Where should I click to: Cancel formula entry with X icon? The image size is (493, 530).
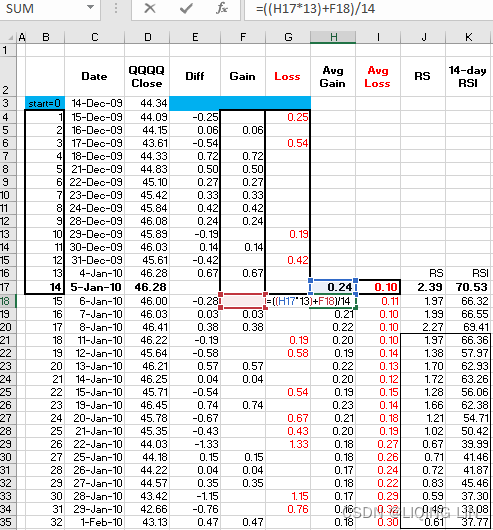pyautogui.click(x=150, y=8)
